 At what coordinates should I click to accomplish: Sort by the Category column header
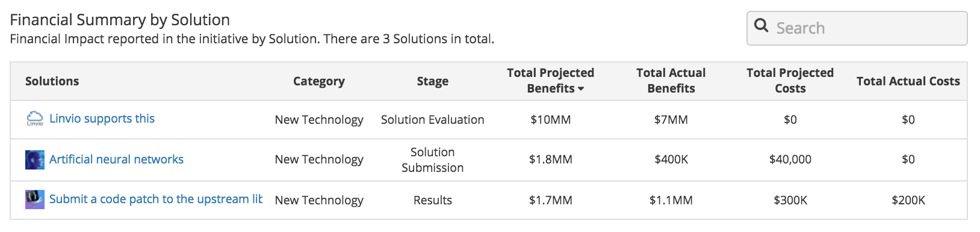coord(319,81)
